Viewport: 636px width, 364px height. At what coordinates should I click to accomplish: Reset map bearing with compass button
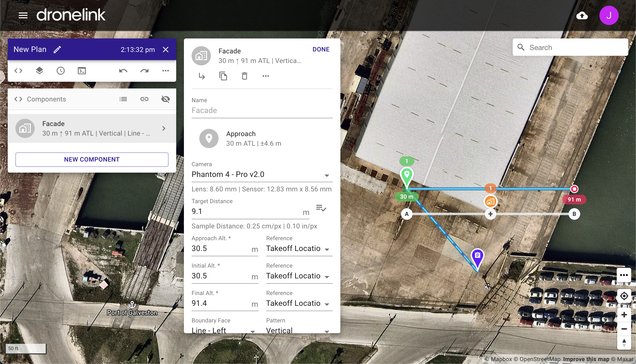coord(624,343)
